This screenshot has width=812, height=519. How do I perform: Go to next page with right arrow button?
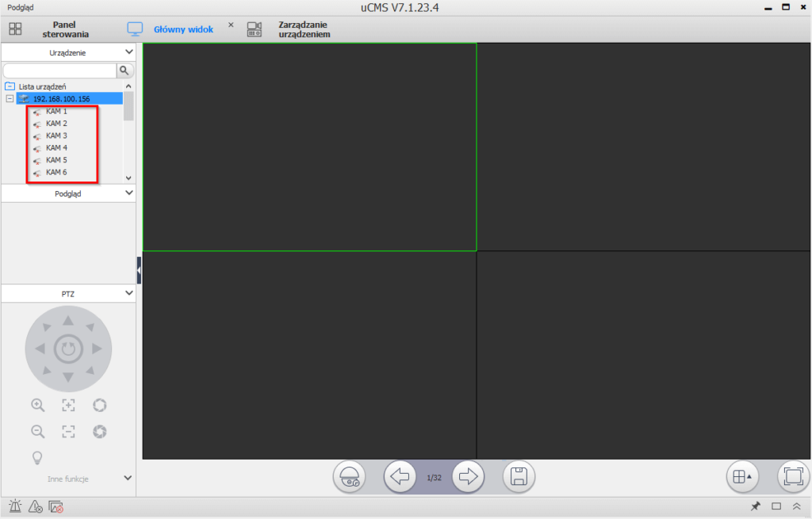pos(468,476)
